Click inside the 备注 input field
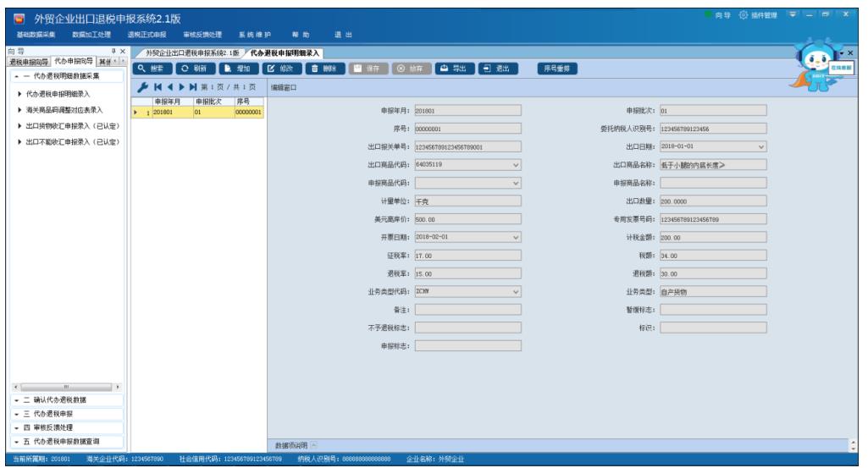 467,310
